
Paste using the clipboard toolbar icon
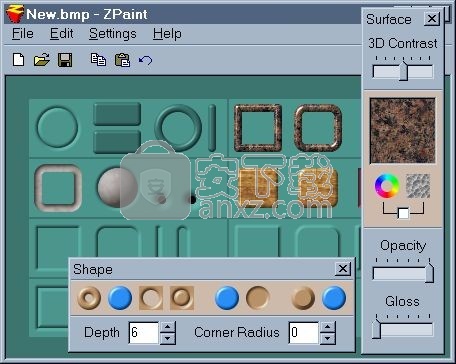[122, 60]
